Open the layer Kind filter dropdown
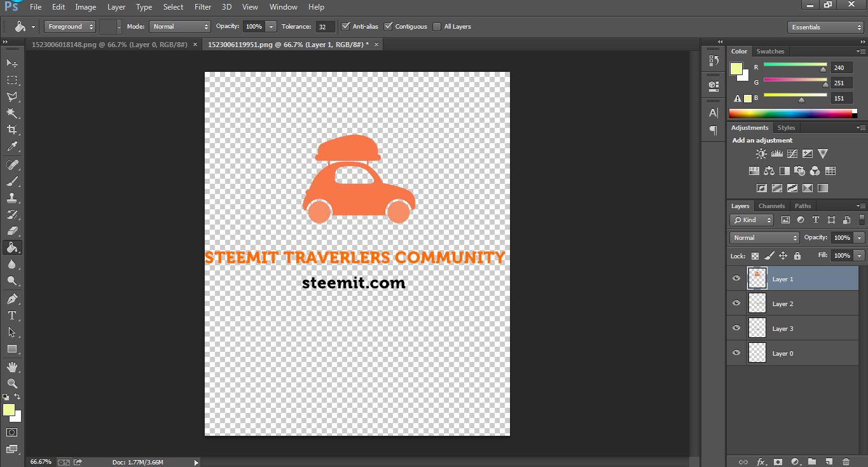Image resolution: width=868 pixels, height=467 pixels. [x=752, y=220]
